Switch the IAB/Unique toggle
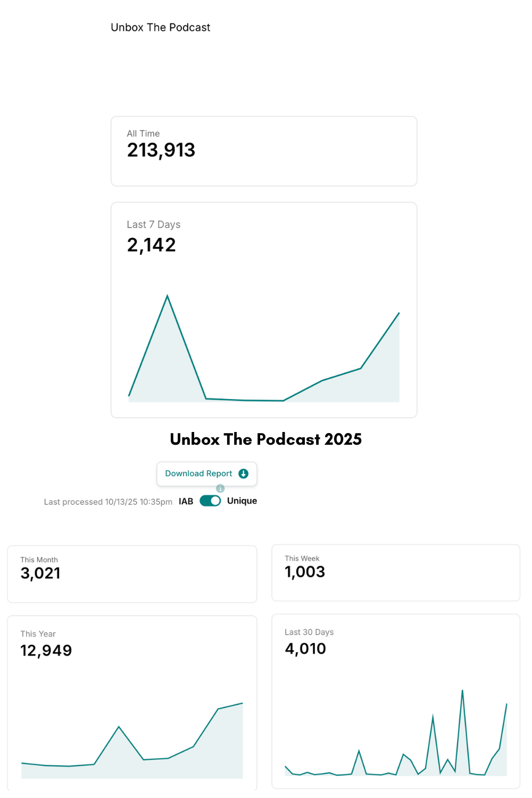532x798 pixels. tap(210, 501)
